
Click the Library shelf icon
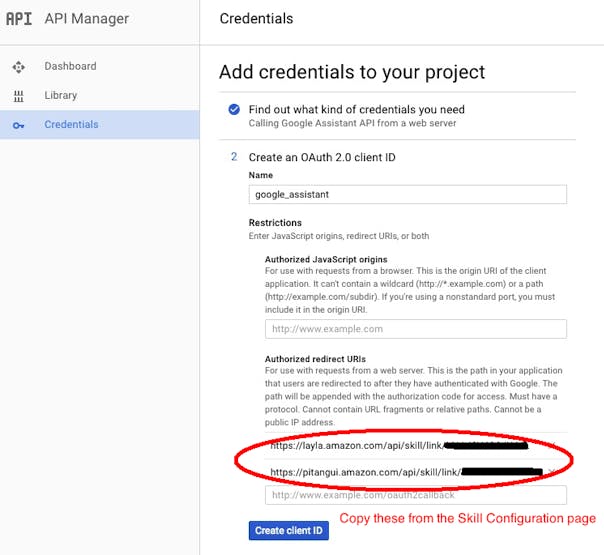click(18, 96)
